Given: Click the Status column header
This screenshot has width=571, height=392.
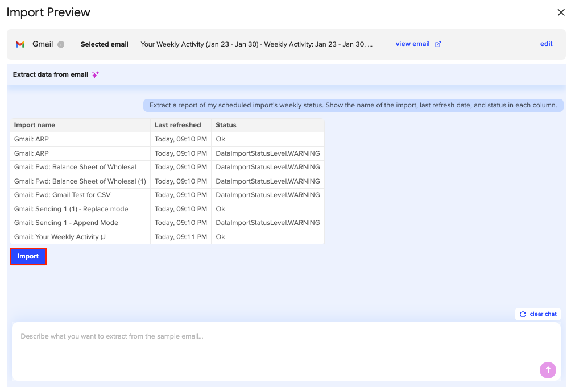Looking at the screenshot, I should coord(226,125).
